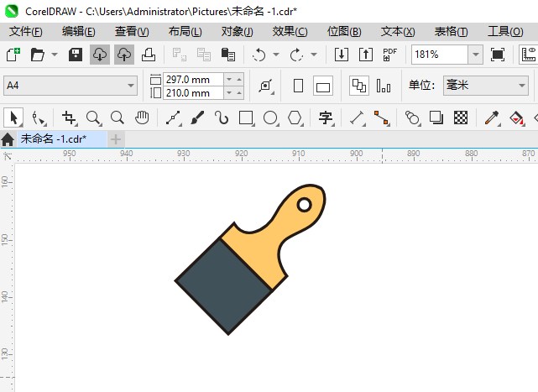Viewport: 538px width, 392px height.
Task: Click the Cut icon
Action: (179, 55)
